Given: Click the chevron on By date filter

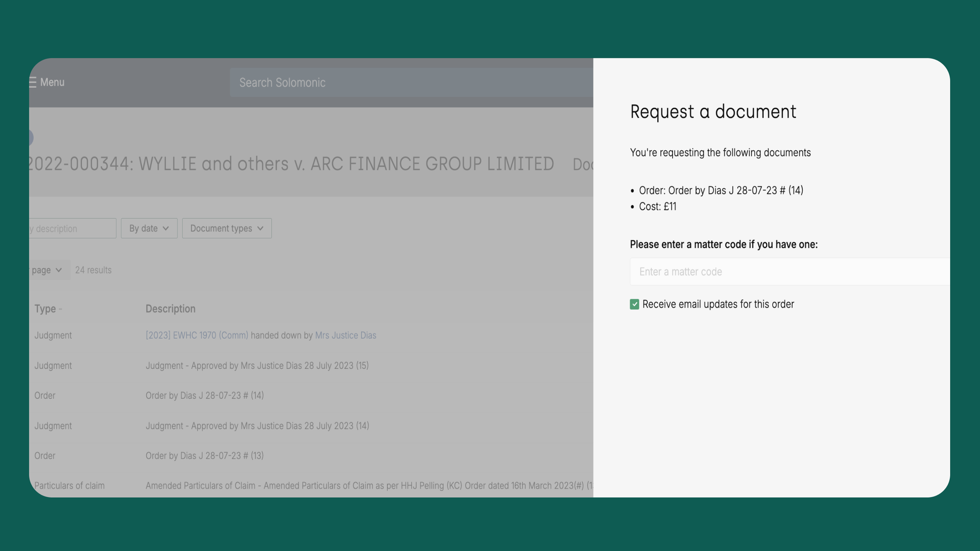Looking at the screenshot, I should tap(166, 228).
